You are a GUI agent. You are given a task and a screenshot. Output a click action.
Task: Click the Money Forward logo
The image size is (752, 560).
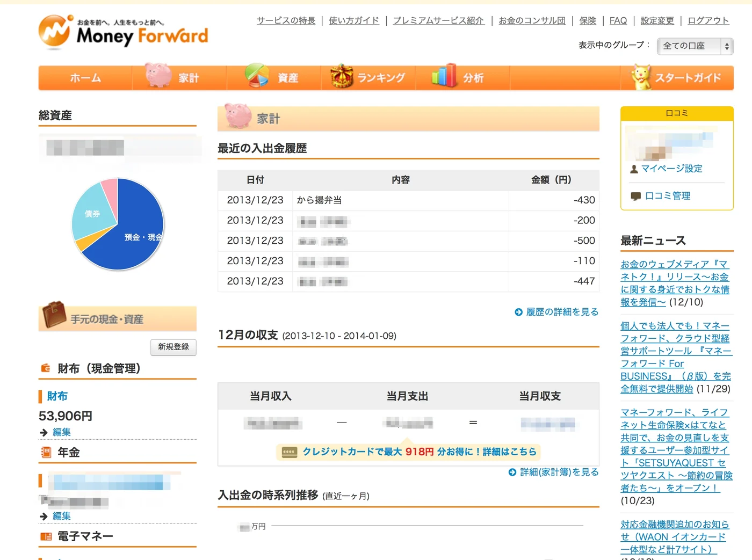[x=123, y=31]
